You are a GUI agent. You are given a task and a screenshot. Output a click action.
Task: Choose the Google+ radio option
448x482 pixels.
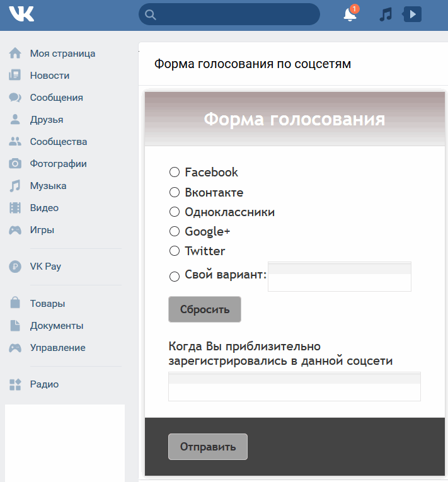pos(175,231)
